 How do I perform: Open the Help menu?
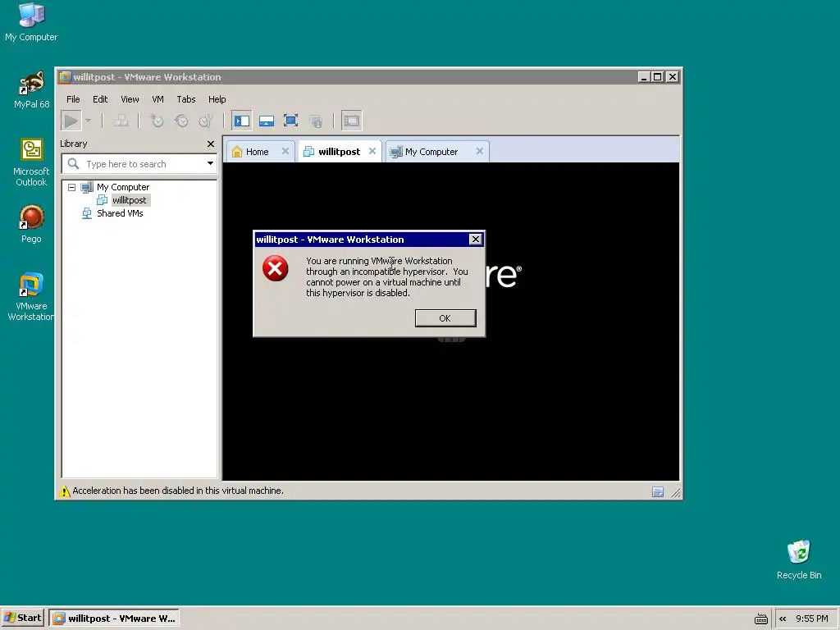pyautogui.click(x=217, y=99)
